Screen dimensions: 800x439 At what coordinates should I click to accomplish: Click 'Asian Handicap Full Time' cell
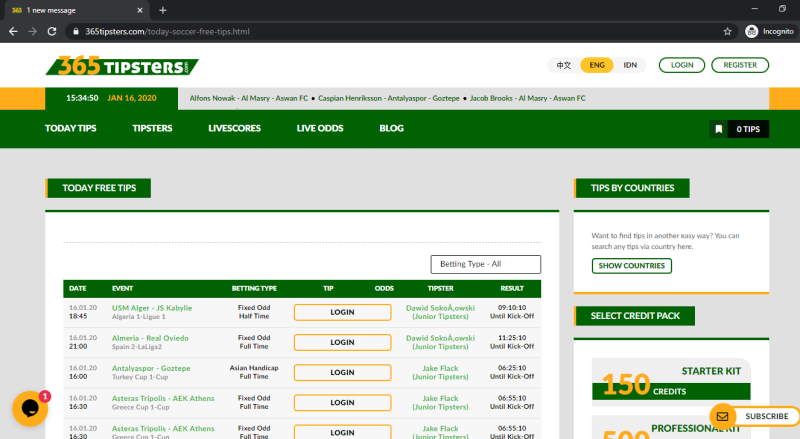click(x=254, y=373)
